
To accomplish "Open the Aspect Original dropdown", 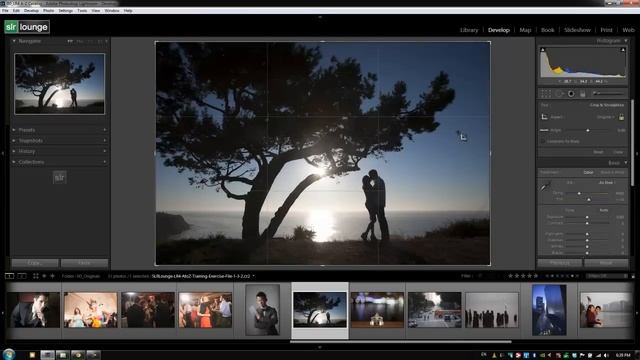I will coord(605,117).
